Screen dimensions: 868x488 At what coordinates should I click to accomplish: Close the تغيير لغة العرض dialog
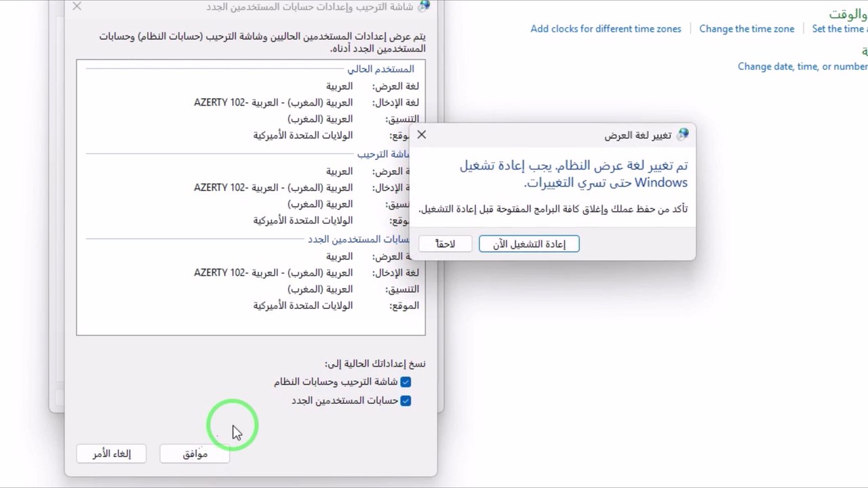(x=421, y=135)
